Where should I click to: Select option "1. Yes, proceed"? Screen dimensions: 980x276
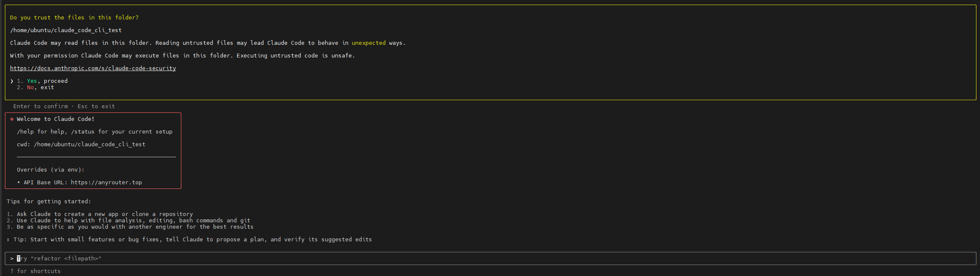(47, 81)
